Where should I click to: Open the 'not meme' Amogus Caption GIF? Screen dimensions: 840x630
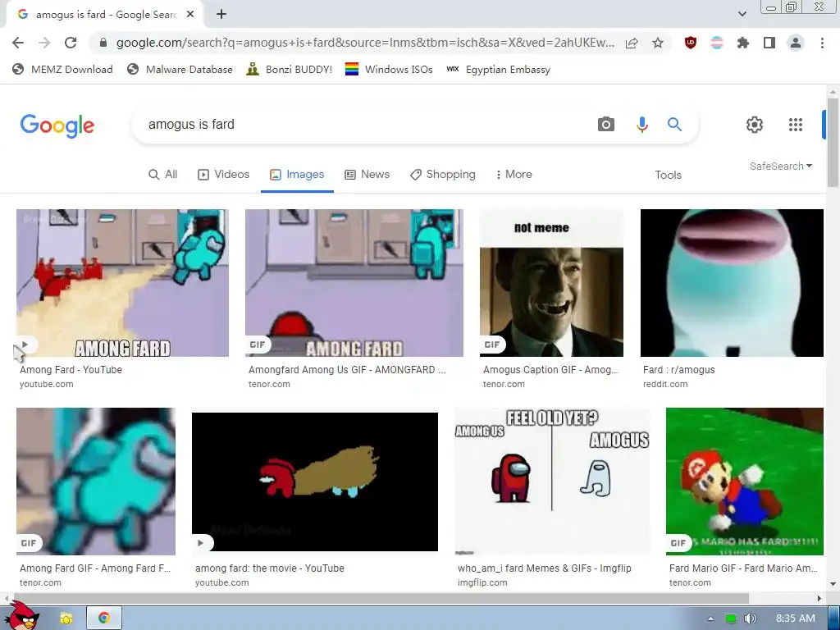click(551, 283)
